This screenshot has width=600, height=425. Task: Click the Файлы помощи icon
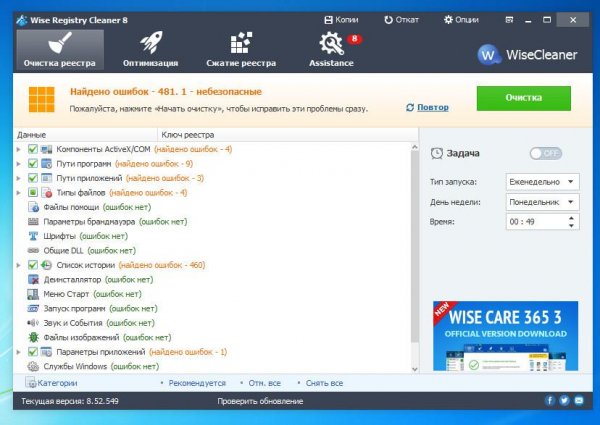pos(33,207)
